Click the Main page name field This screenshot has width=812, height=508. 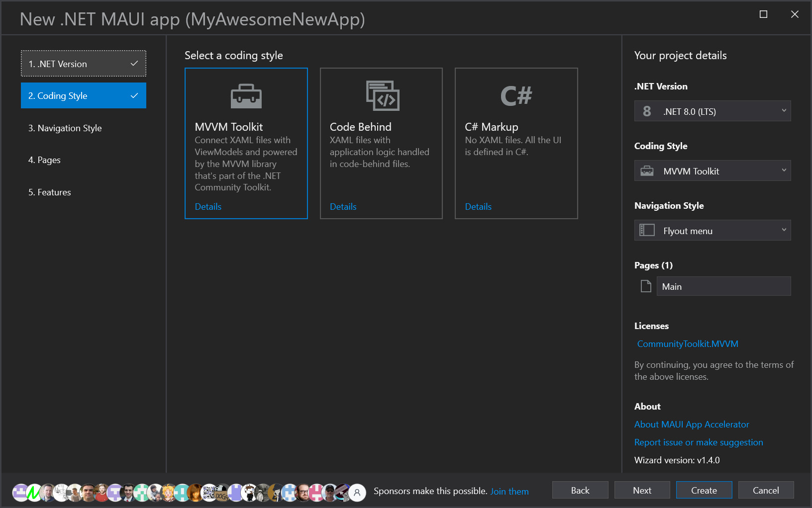coord(724,286)
